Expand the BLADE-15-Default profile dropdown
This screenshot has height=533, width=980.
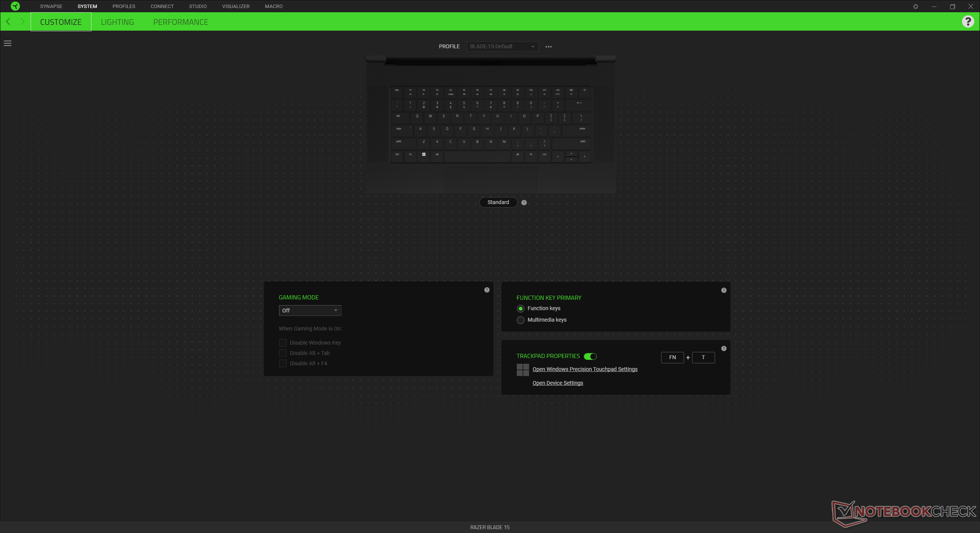(x=502, y=46)
